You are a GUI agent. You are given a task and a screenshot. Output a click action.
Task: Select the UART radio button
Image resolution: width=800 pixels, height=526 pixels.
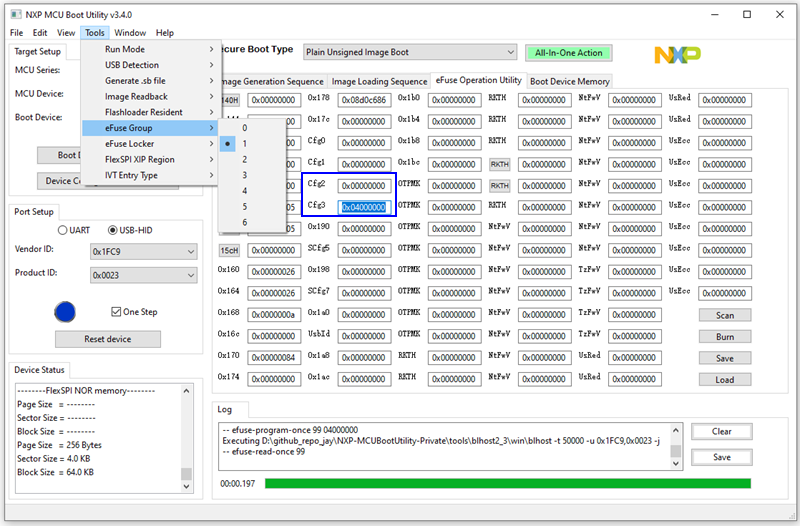[x=62, y=230]
